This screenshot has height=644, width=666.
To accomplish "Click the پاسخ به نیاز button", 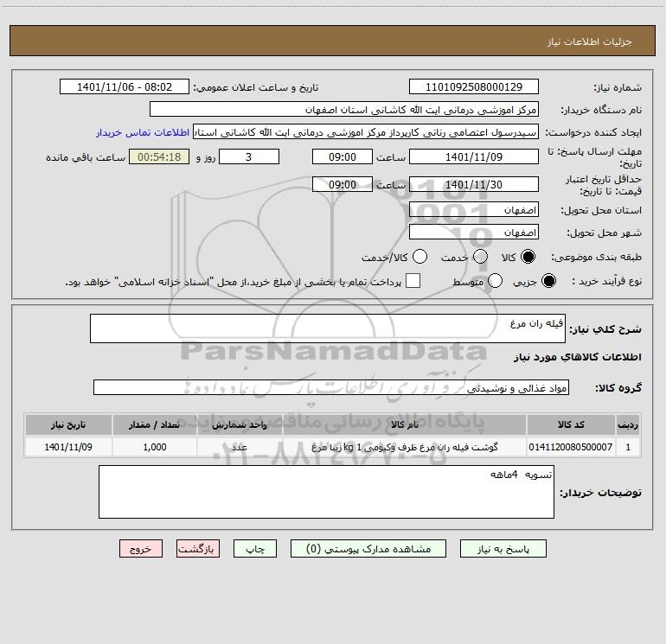I will 503,549.
